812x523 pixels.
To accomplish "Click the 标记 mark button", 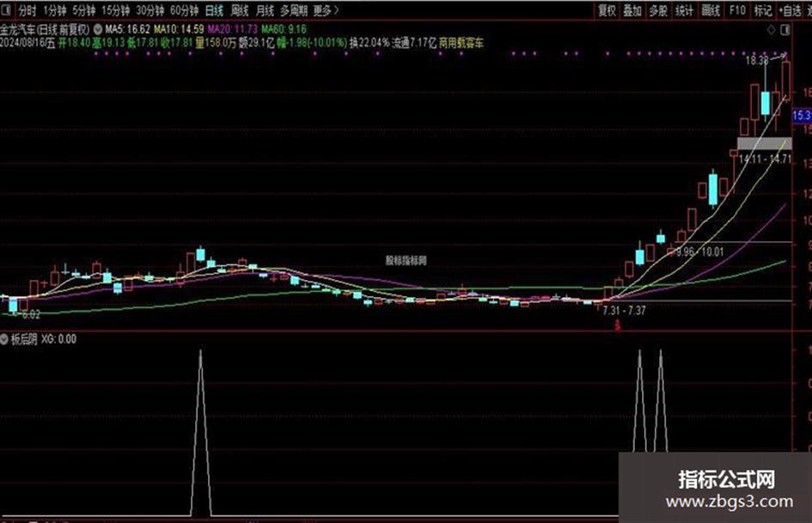I will (x=763, y=10).
